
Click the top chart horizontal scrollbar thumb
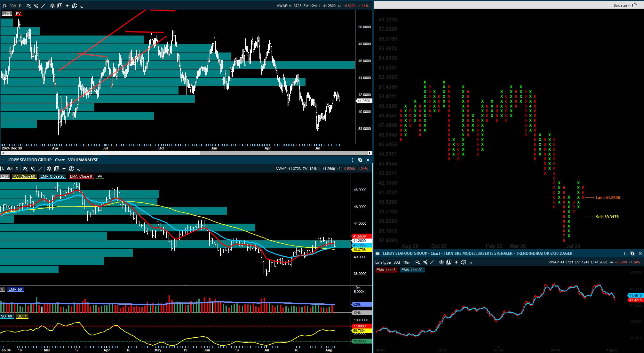coord(283,153)
